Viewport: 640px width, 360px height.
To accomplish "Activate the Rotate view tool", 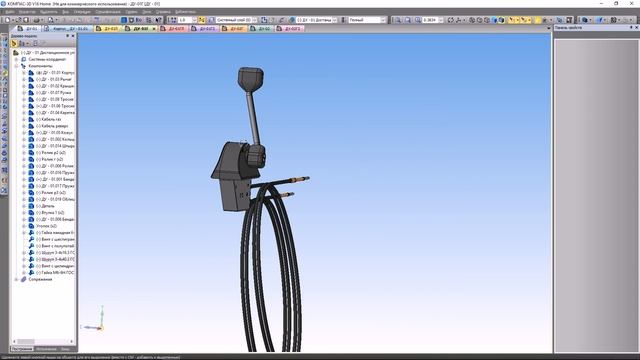I will (451, 20).
